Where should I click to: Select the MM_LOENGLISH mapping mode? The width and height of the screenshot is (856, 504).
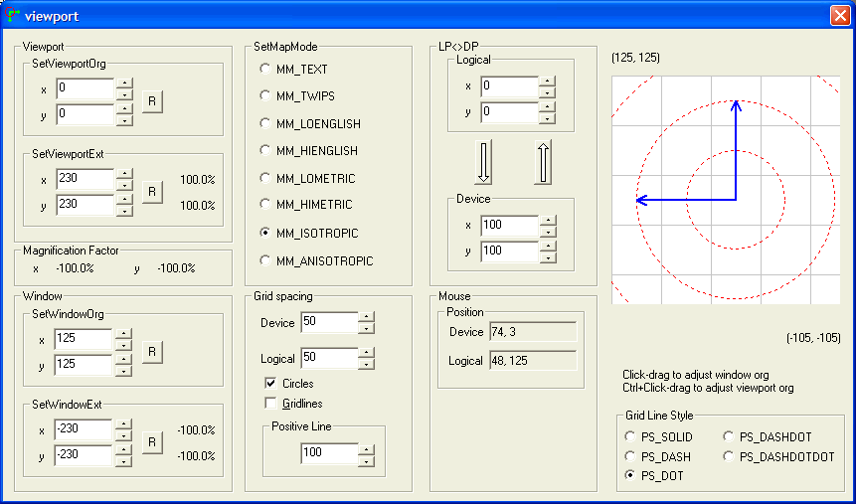click(310, 124)
